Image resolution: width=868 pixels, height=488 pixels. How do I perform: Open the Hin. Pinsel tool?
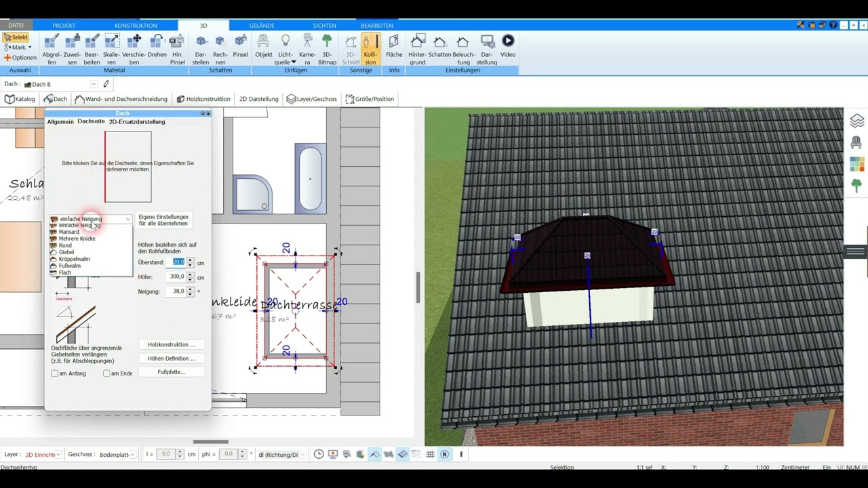click(177, 49)
